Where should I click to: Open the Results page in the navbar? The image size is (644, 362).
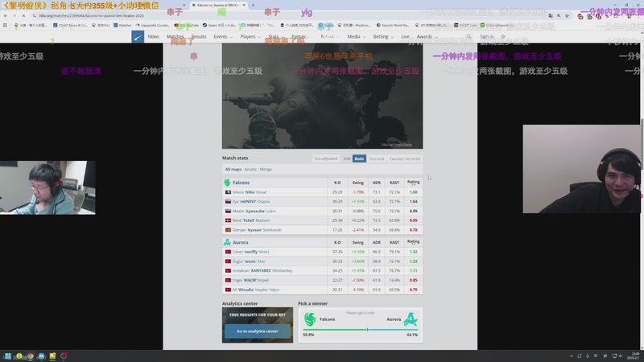click(199, 36)
